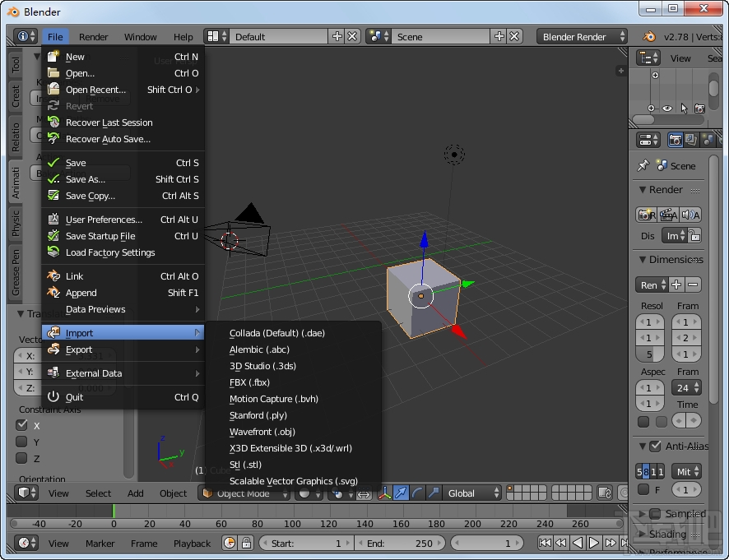Viewport: 729px width, 560px height.
Task: Select the rotation manipulator icon in viewport header
Action: (x=416, y=493)
